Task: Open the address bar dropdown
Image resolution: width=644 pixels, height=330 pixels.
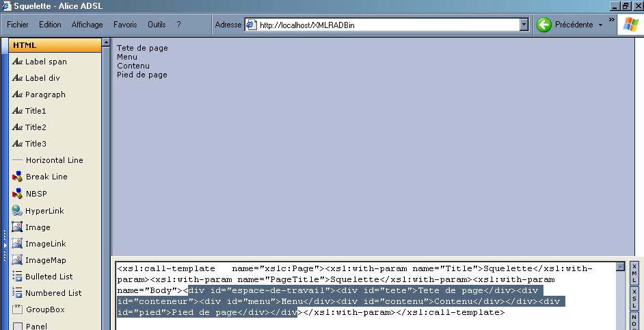Action: [x=524, y=25]
